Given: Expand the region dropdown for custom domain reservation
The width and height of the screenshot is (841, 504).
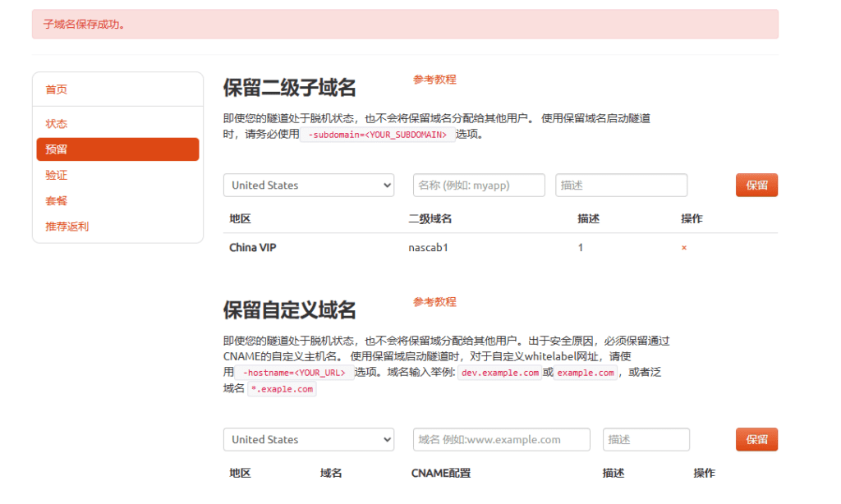Looking at the screenshot, I should tap(308, 440).
